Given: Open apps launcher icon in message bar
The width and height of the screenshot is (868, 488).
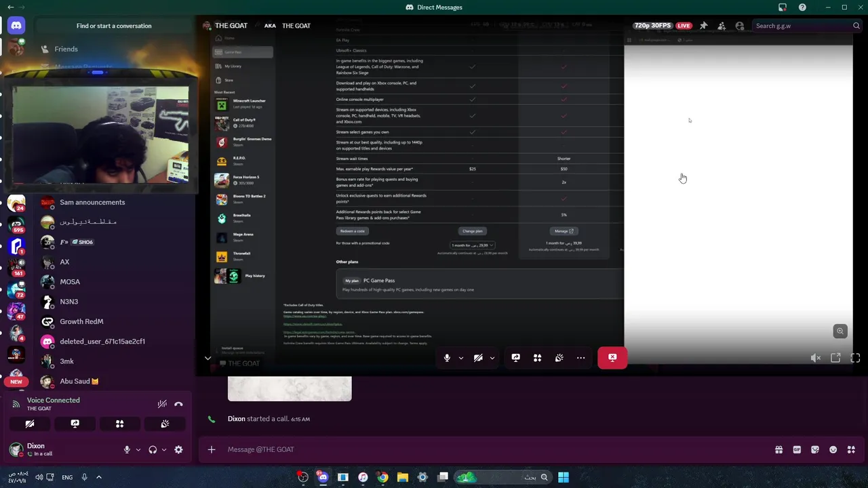Looking at the screenshot, I should (851, 449).
